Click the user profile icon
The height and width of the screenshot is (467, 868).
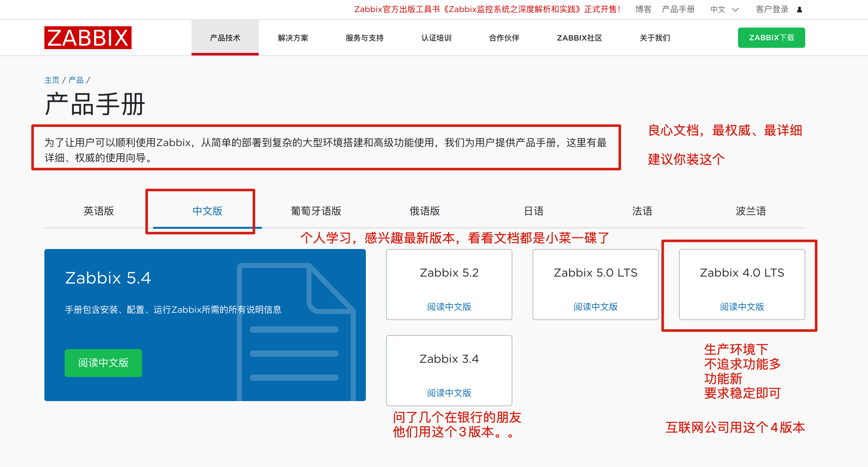click(799, 10)
